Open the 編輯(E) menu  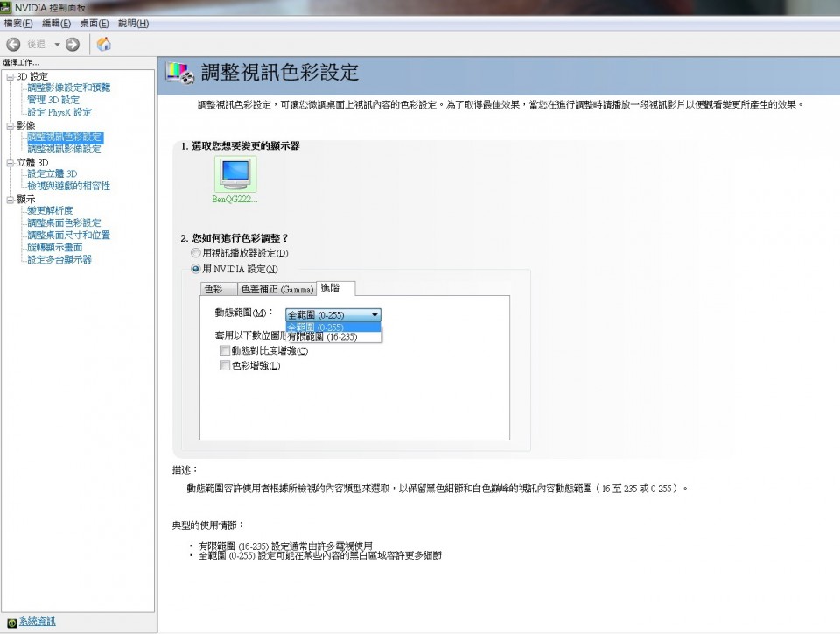56,24
